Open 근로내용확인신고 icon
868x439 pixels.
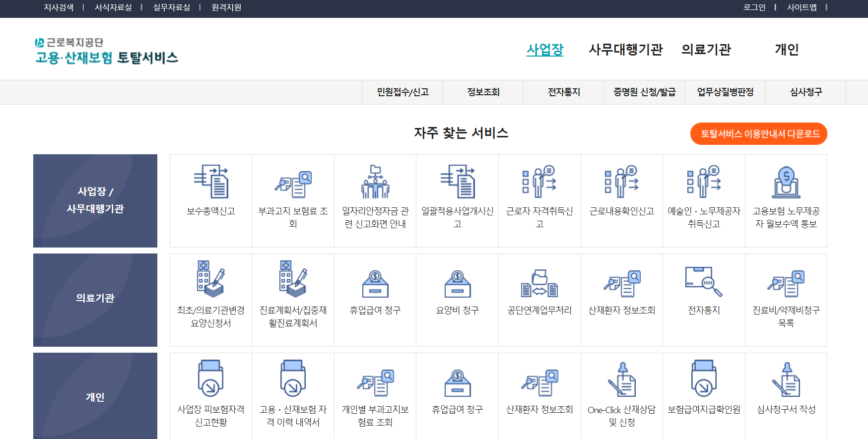(622, 182)
